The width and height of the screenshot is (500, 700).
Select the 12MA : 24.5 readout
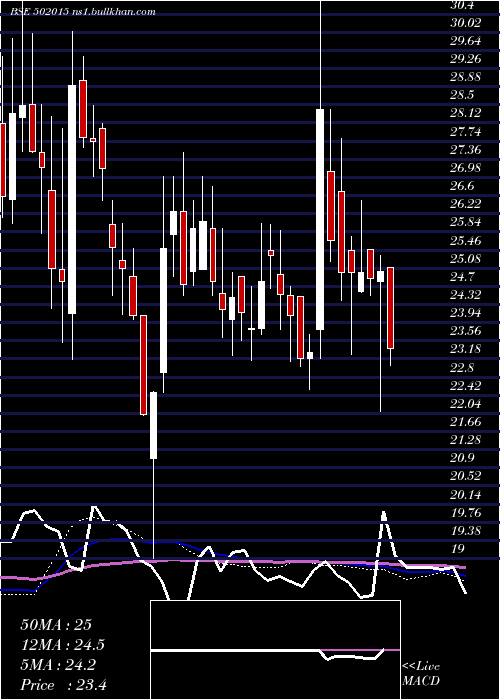[x=63, y=645]
